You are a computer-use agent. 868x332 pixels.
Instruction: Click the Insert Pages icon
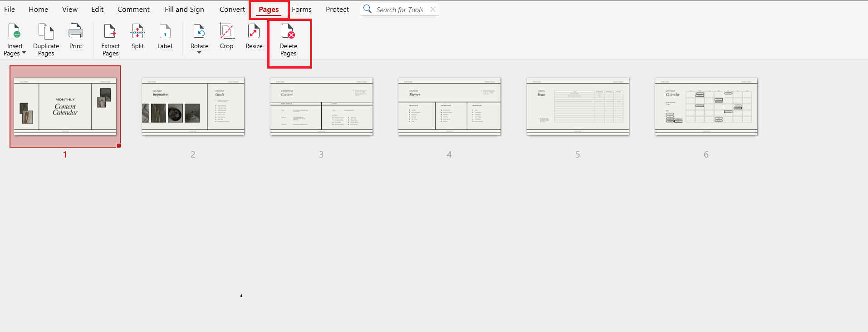click(x=15, y=31)
